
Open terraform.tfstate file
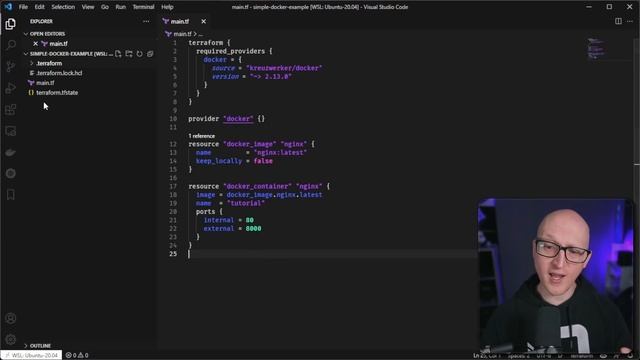coord(57,93)
